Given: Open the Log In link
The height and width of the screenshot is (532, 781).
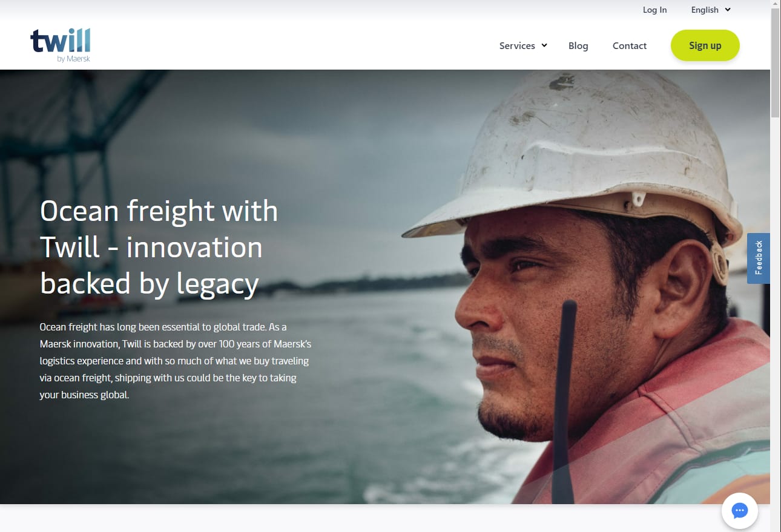Looking at the screenshot, I should (654, 10).
